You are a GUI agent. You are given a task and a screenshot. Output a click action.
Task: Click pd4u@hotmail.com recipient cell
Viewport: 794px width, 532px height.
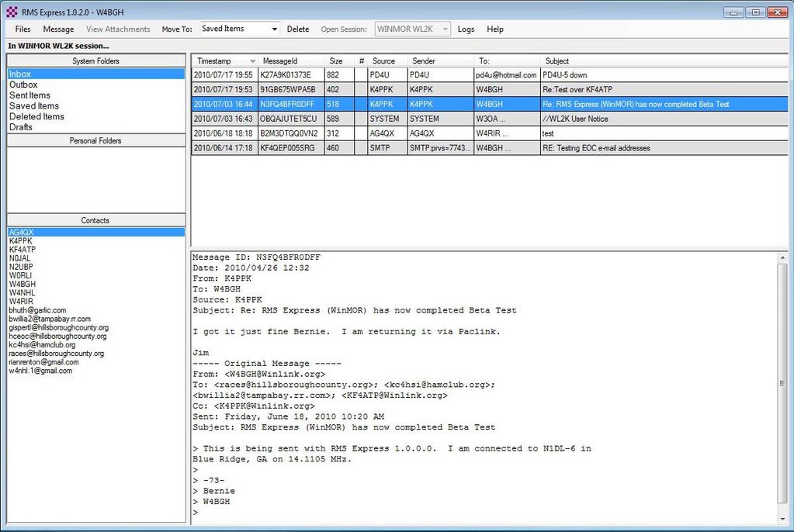[x=507, y=75]
